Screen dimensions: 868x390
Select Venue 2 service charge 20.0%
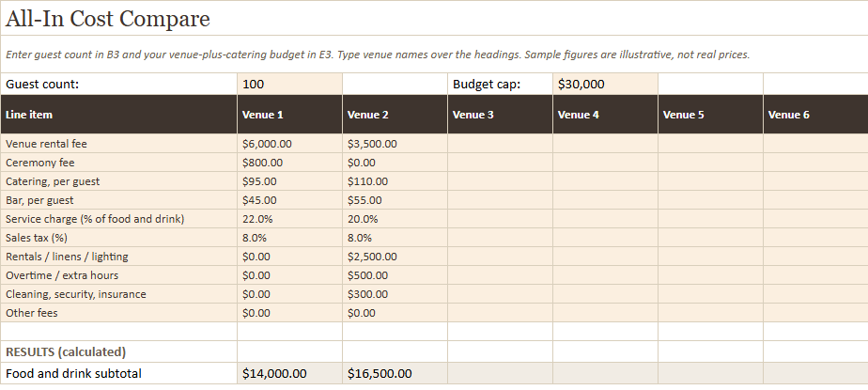pos(395,219)
